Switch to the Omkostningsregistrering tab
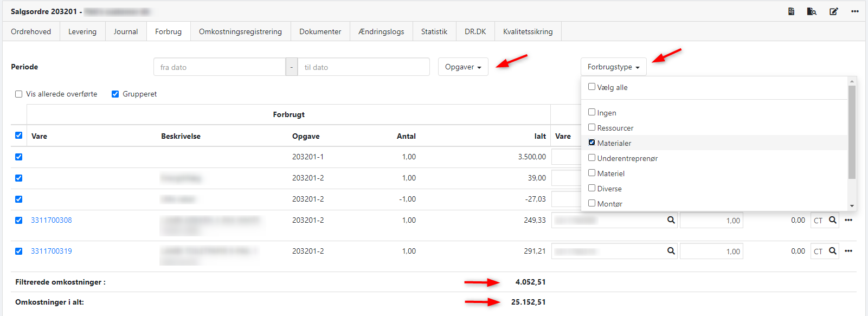 (240, 31)
